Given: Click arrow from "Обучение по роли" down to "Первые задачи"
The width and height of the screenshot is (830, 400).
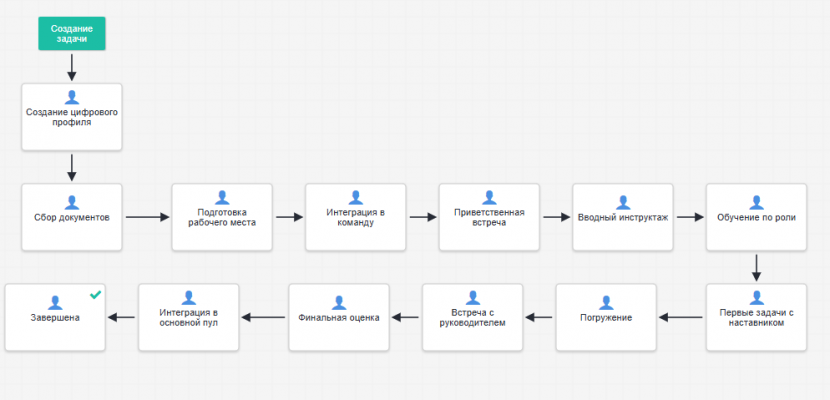Looking at the screenshot, I should tap(756, 267).
